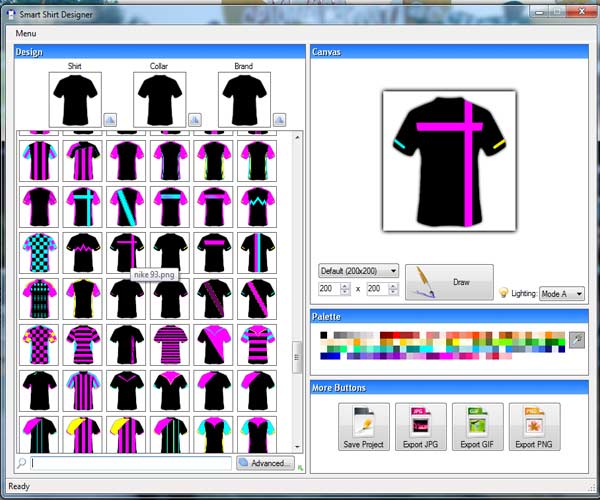Click design list scrollbar down arrow
Image resolution: width=600 pixels, height=500 pixels.
click(x=297, y=447)
